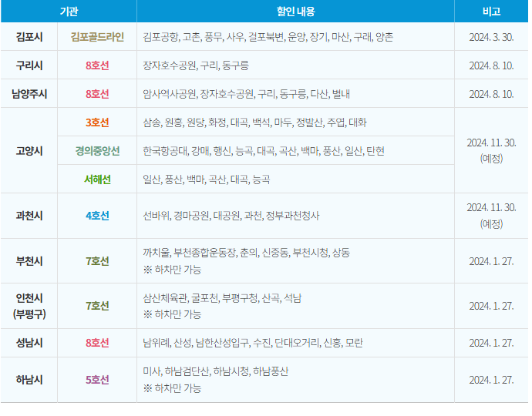This screenshot has height=416, width=532.
Task: Select the station list starting with 삼산체육관
Action: coord(222,297)
